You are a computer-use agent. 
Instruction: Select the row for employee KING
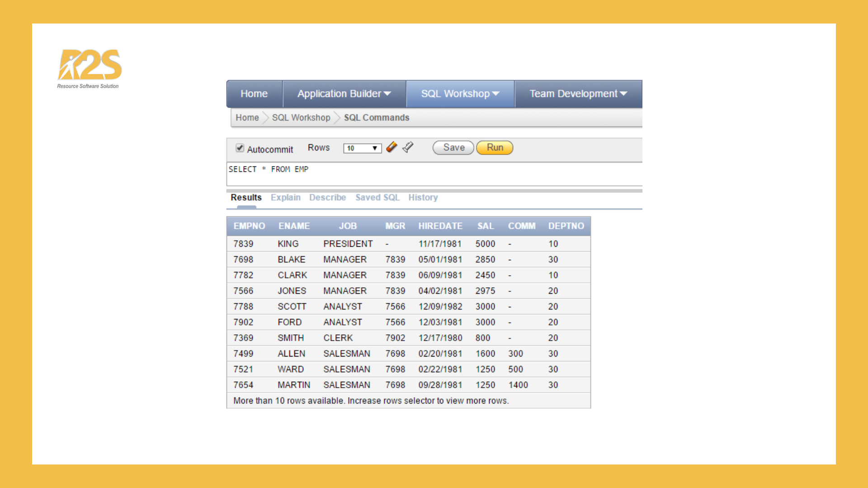pyautogui.click(x=407, y=244)
